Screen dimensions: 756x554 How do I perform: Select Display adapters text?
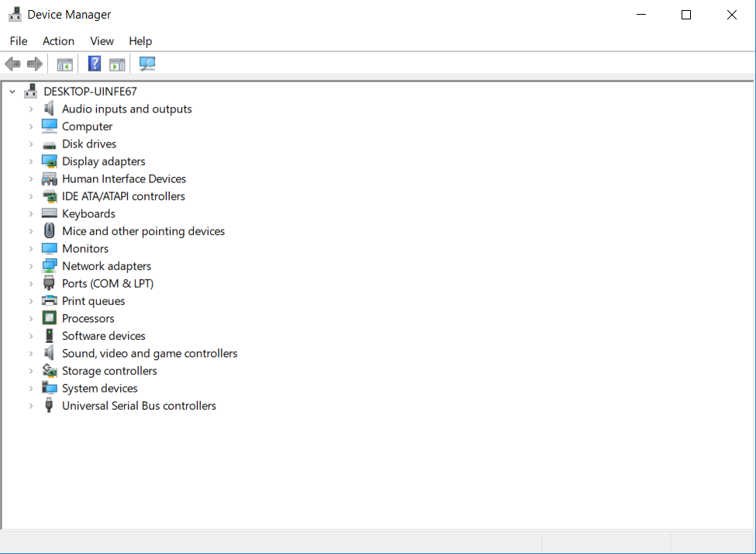tap(104, 161)
